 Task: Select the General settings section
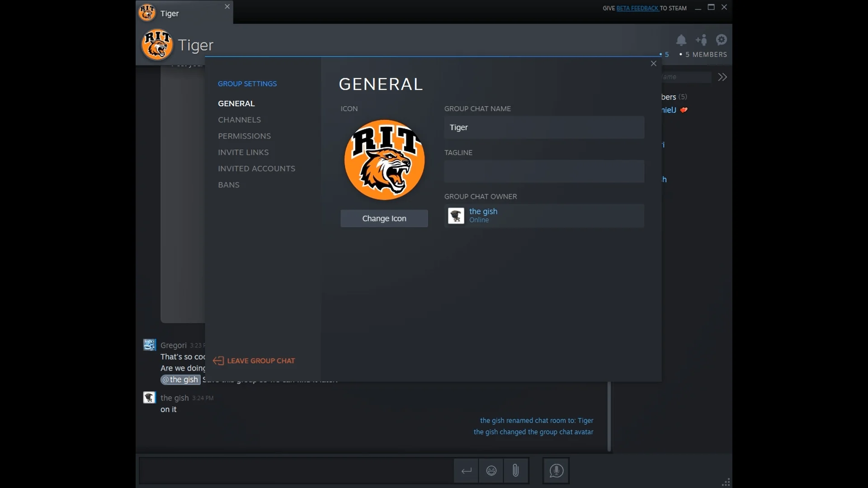(236, 103)
